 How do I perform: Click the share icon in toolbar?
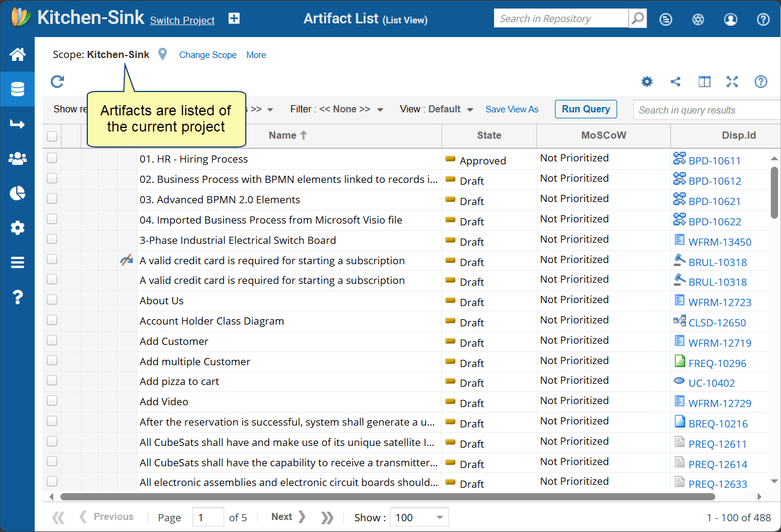(x=675, y=82)
